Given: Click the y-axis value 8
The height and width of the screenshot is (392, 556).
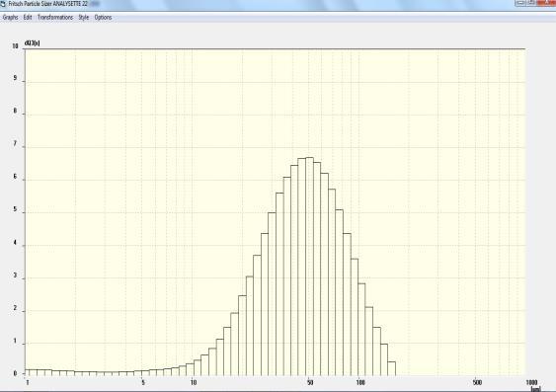Looking at the screenshot, I should [15, 111].
